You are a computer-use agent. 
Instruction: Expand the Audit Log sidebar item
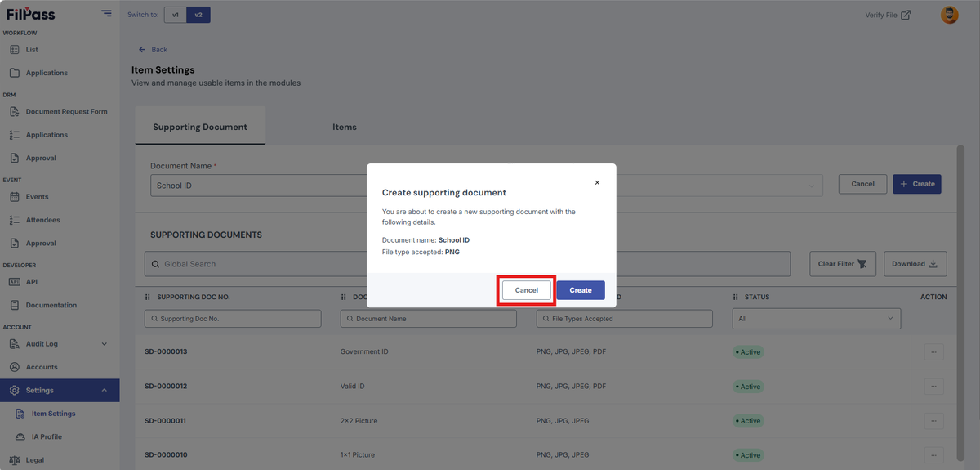pyautogui.click(x=104, y=344)
